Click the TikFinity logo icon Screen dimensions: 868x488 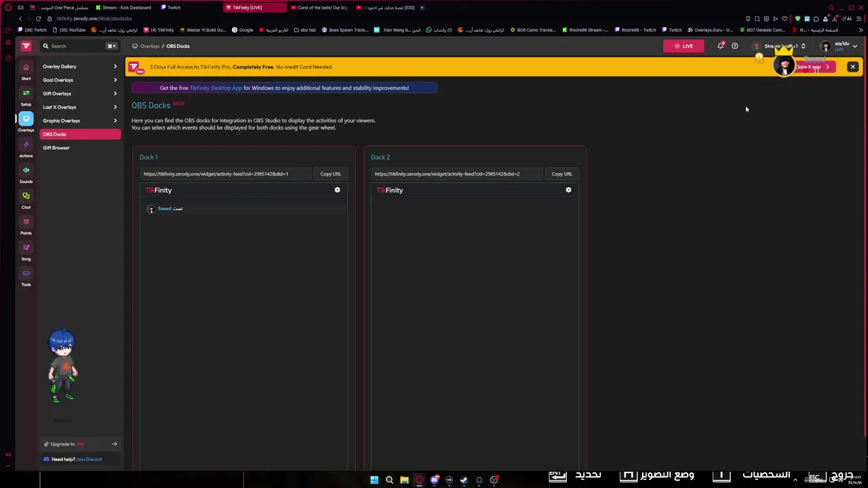(26, 46)
